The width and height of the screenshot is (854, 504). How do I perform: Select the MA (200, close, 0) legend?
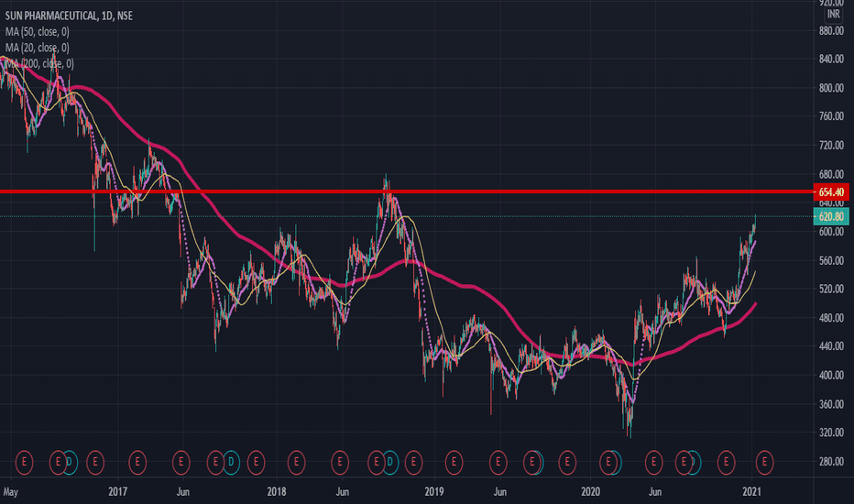(39, 64)
